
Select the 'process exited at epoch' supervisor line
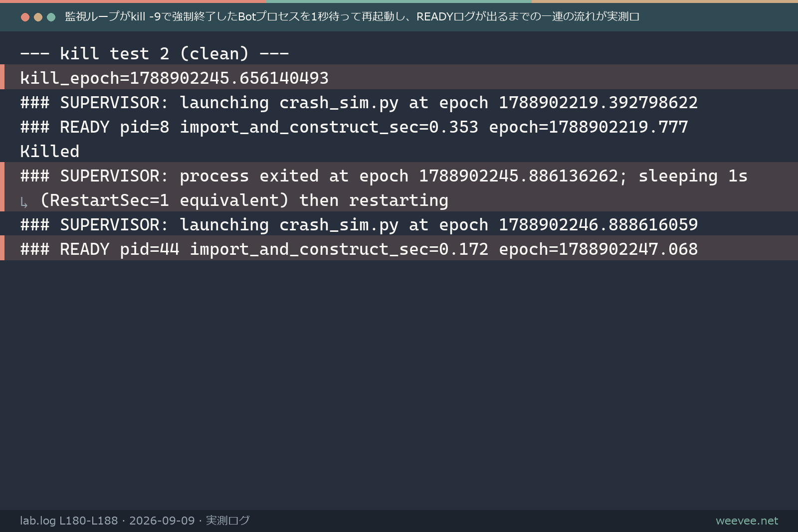coord(384,176)
